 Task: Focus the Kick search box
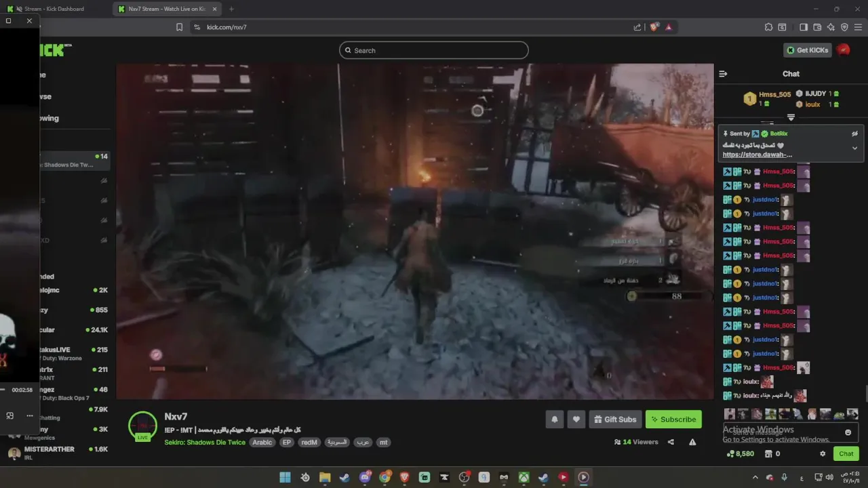click(434, 50)
